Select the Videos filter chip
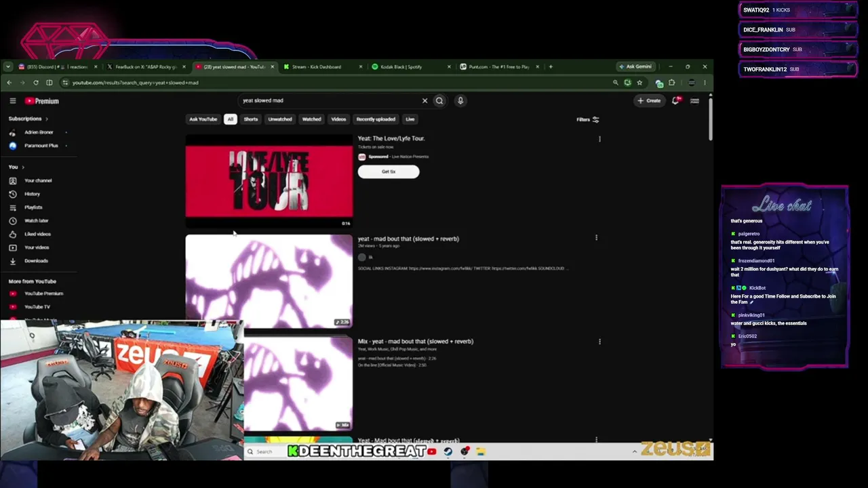 point(338,119)
